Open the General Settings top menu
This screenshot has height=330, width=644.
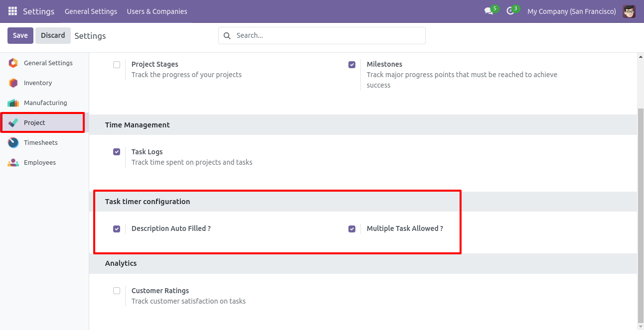(91, 11)
